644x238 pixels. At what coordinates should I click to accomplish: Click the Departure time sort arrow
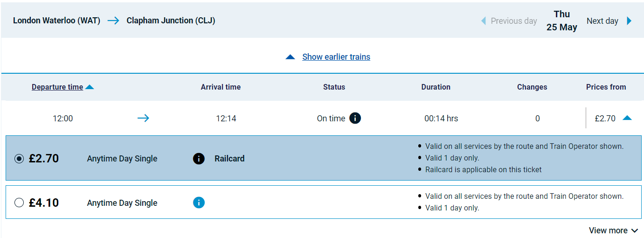click(90, 87)
